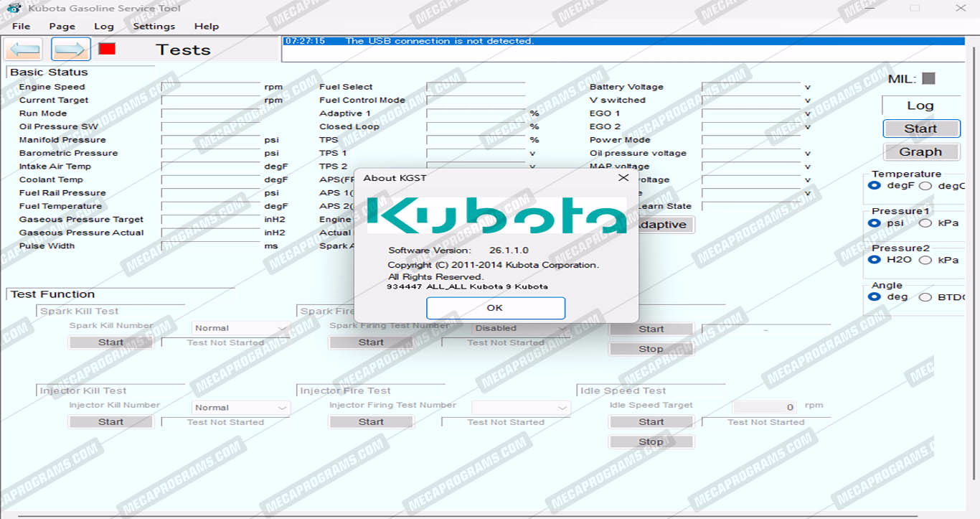Select kPa under Pressure2
This screenshot has height=519, width=980.
[925, 260]
